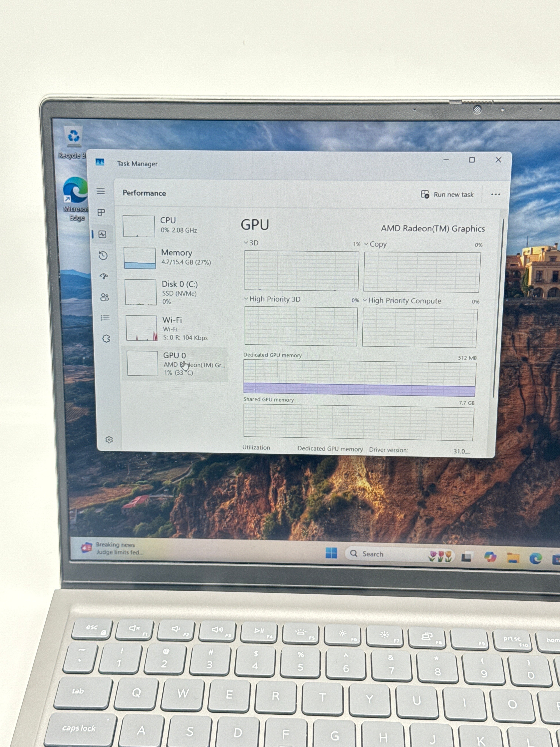Image resolution: width=560 pixels, height=747 pixels.
Task: Select the Disk 0 (C:) performance item
Action: [175, 292]
